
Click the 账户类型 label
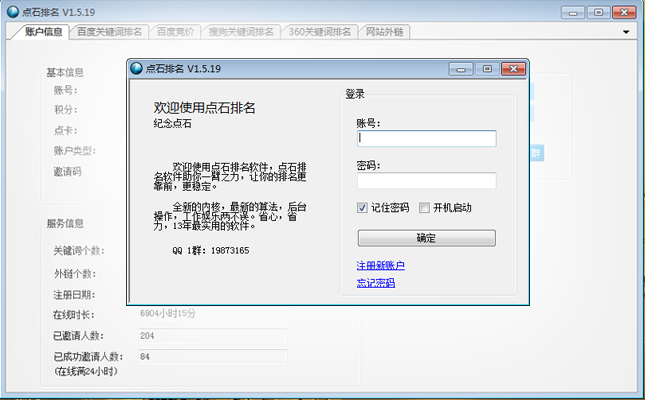pos(74,151)
